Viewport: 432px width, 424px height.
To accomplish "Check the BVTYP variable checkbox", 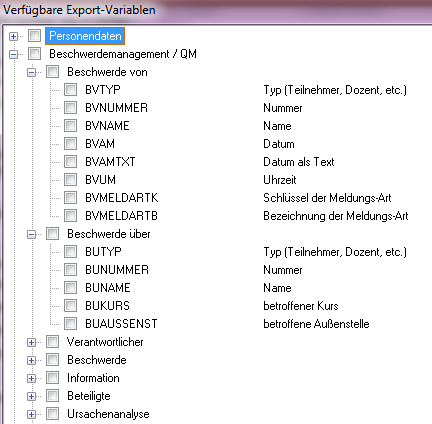I will coord(71,90).
